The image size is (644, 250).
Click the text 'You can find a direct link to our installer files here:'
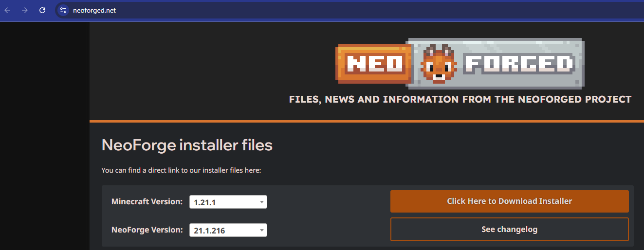click(182, 170)
